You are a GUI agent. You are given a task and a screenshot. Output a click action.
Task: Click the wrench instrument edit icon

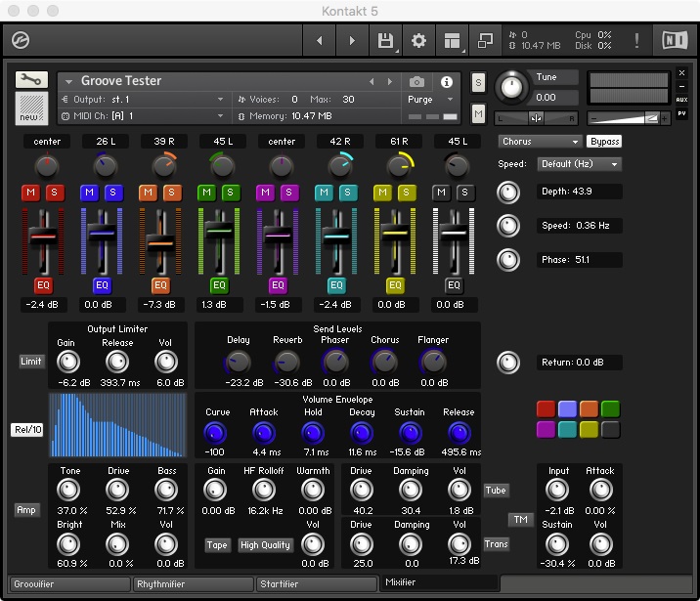tap(31, 80)
